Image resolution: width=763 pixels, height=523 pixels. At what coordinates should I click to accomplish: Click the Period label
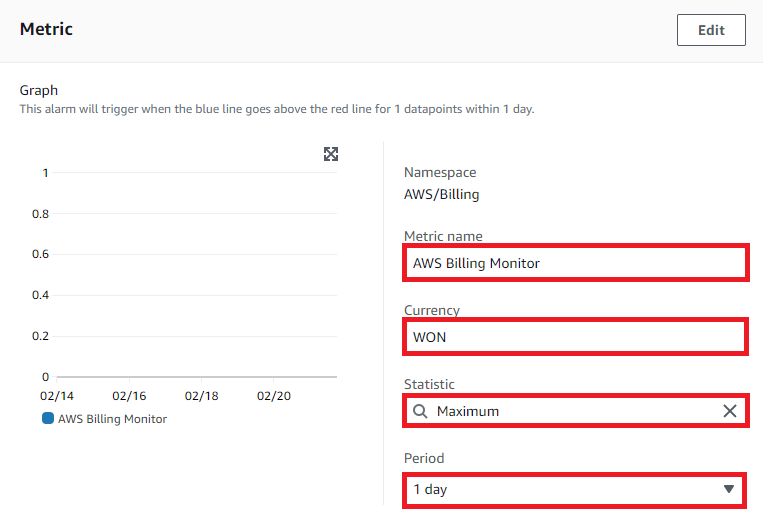(424, 458)
